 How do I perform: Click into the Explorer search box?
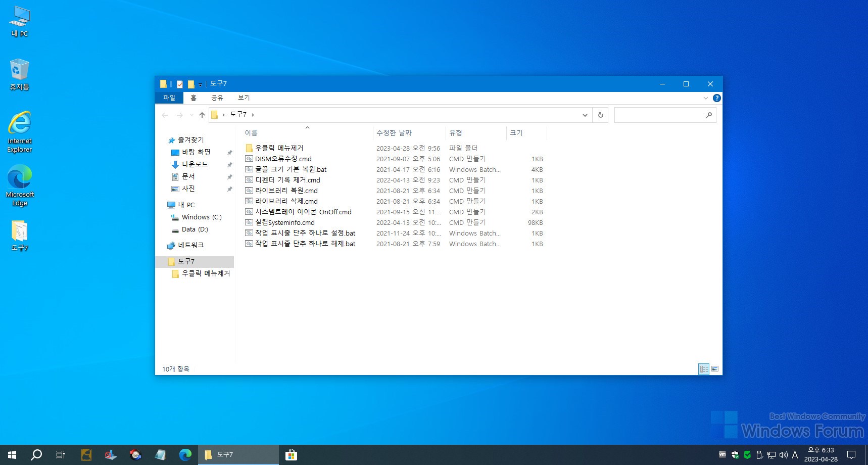coord(659,115)
